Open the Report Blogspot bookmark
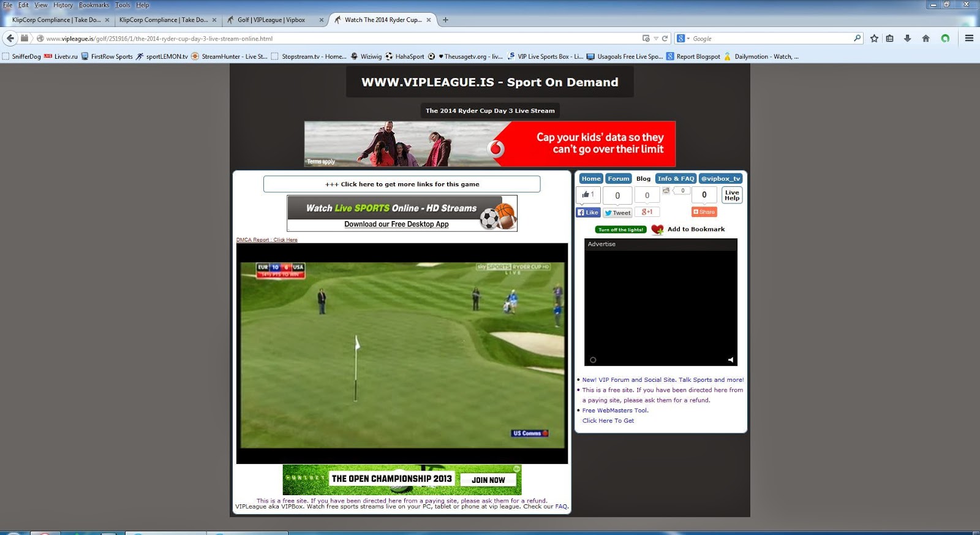The width and height of the screenshot is (980, 535). pyautogui.click(x=693, y=56)
